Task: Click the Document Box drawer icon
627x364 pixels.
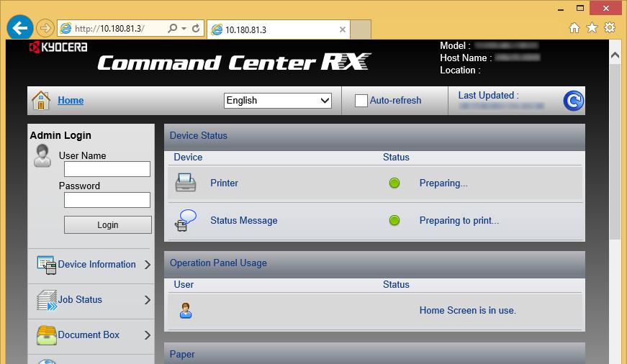Action: click(x=47, y=335)
